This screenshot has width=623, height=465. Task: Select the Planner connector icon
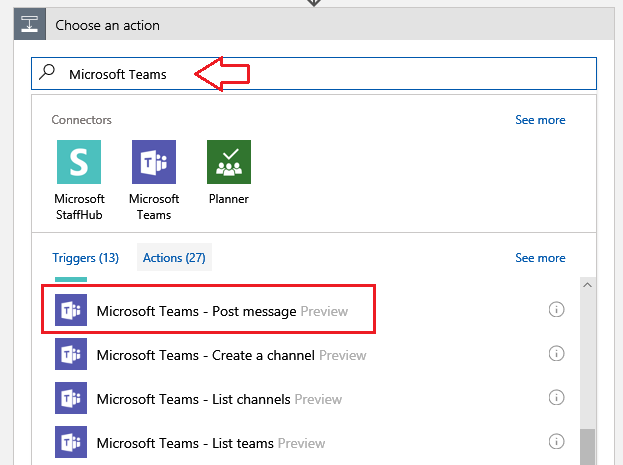tap(229, 162)
